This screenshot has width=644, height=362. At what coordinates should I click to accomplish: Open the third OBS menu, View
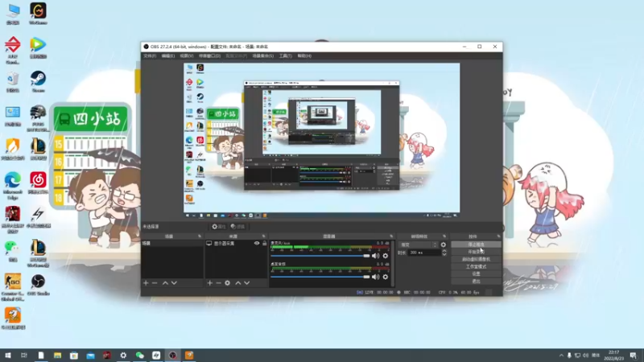point(186,56)
